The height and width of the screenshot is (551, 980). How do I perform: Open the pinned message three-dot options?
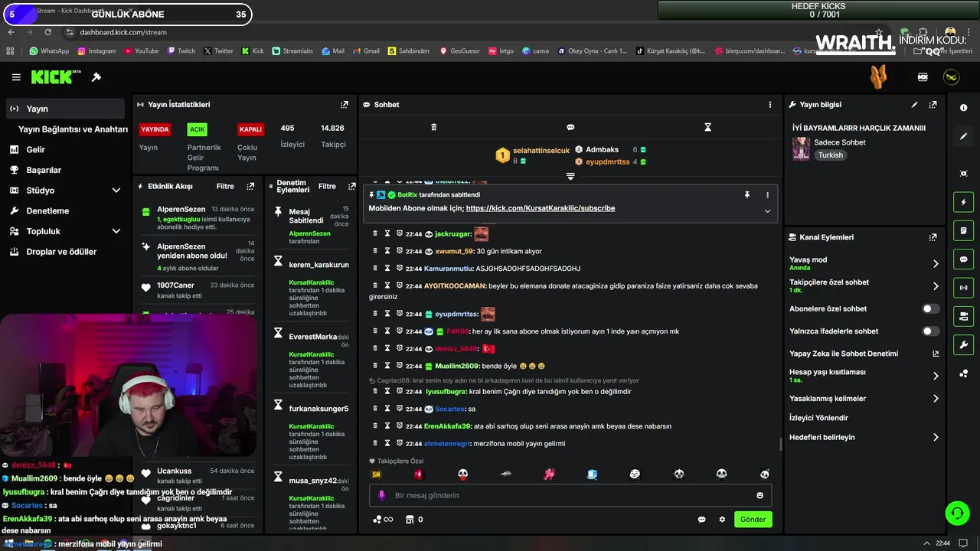tap(767, 195)
